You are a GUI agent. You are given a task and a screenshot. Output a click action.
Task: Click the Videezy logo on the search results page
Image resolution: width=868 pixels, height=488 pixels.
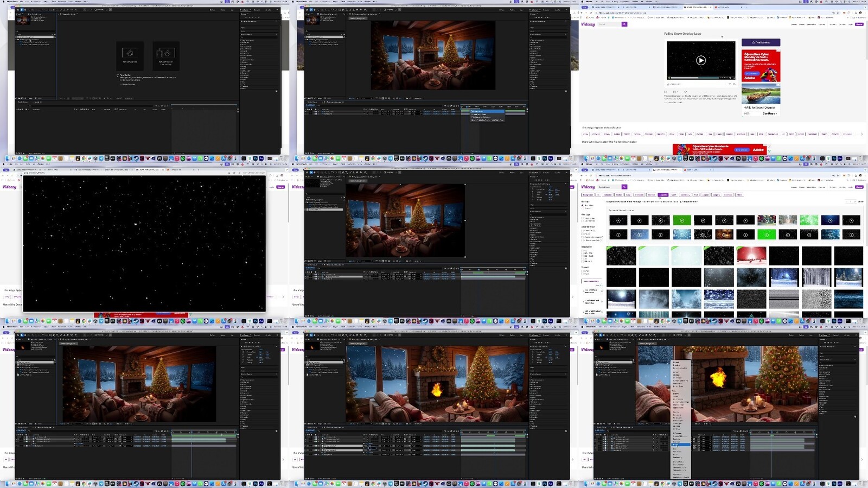coord(588,187)
